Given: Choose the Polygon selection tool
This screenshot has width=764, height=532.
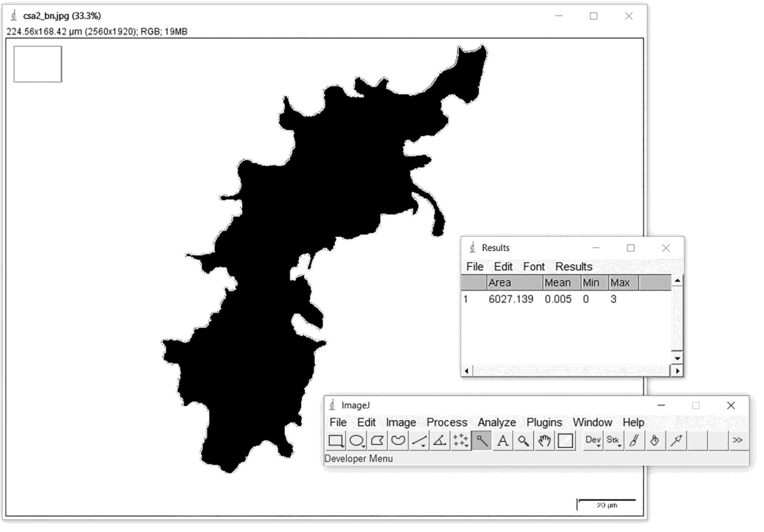Looking at the screenshot, I should (377, 441).
